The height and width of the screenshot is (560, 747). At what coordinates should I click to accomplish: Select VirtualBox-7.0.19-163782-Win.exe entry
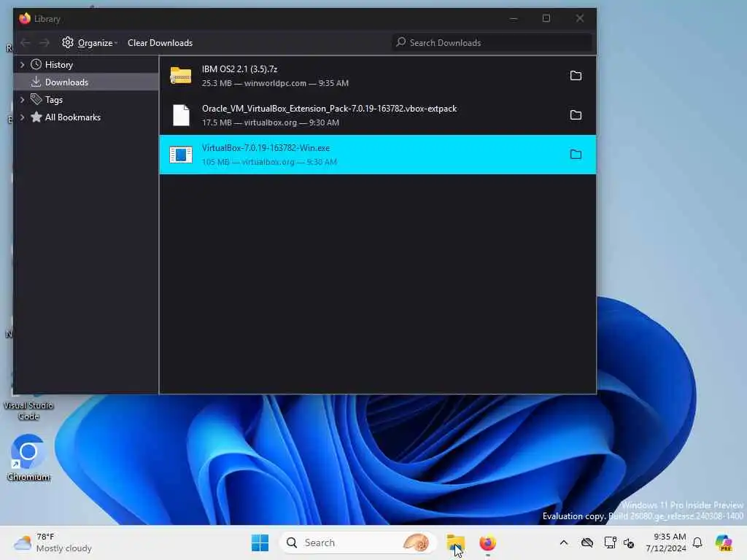point(377,155)
